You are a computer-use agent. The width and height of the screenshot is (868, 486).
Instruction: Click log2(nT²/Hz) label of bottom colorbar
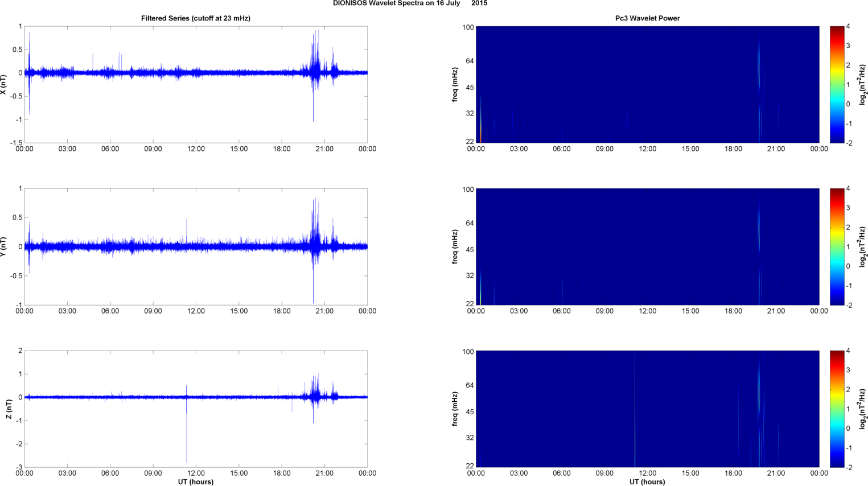tap(862, 409)
